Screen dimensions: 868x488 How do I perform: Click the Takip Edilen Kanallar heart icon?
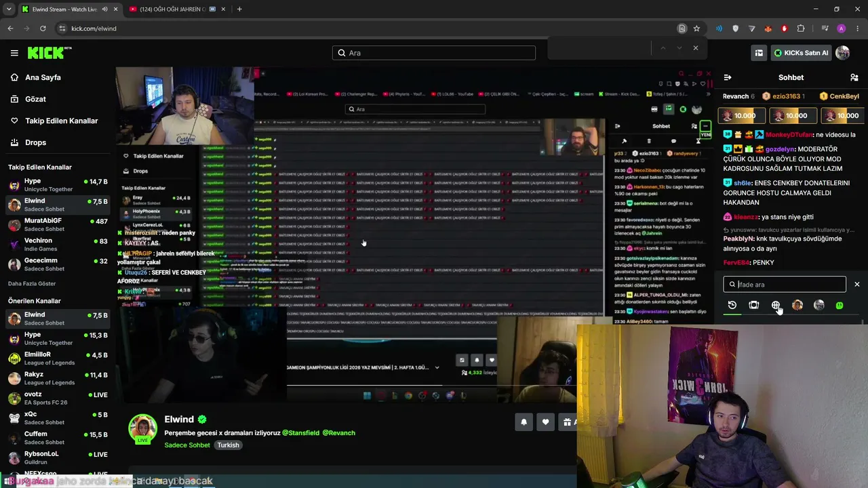pos(14,121)
